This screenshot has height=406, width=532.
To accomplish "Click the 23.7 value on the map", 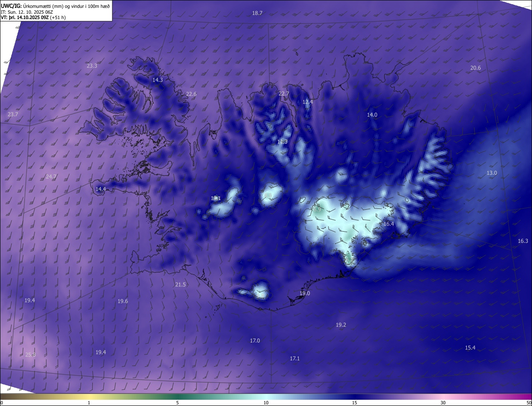I will coord(13,114).
